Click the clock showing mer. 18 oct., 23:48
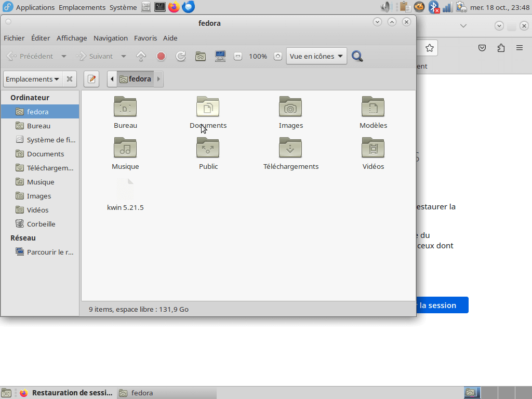 pos(500,7)
